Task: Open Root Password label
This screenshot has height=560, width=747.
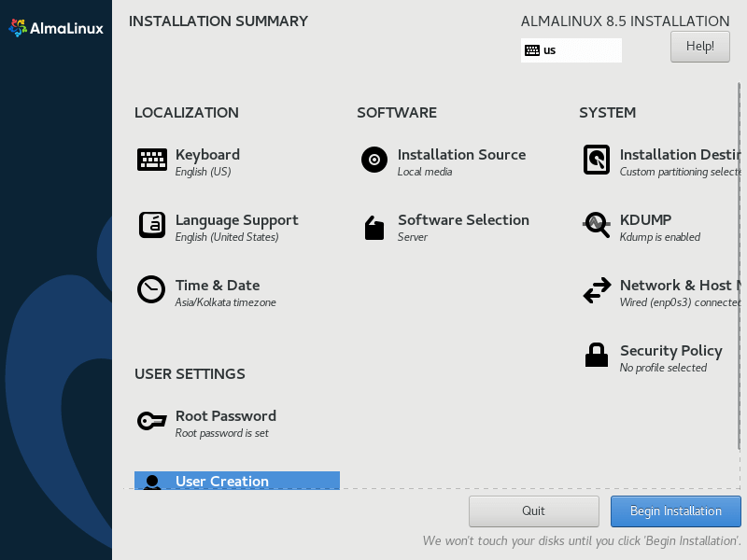Action: [x=226, y=416]
